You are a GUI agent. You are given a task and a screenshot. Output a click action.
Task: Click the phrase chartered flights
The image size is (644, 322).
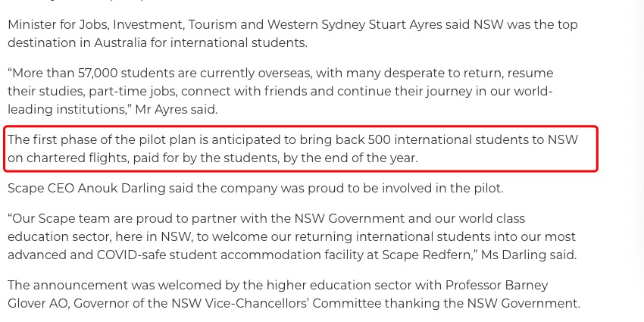(x=77, y=158)
